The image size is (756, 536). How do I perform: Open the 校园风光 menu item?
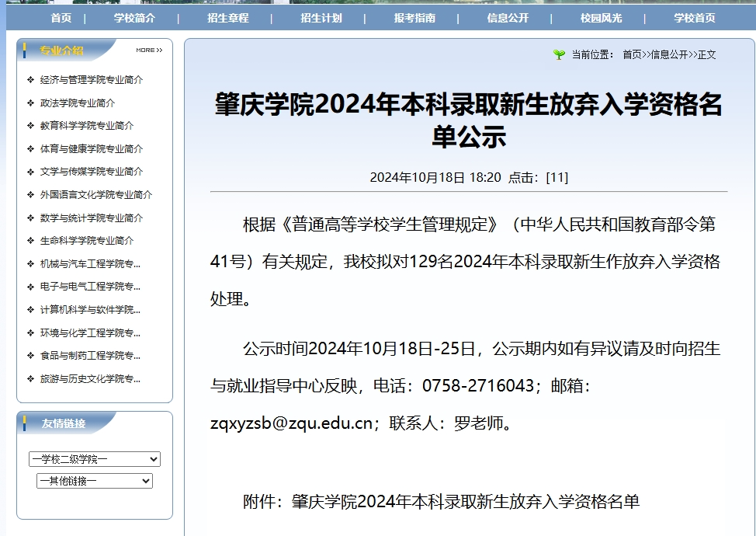[602, 19]
